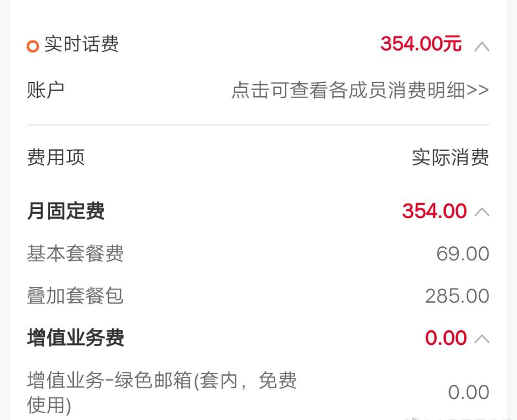The height and width of the screenshot is (420, 517).
Task: Collapse the 实时话费 section chevron
Action: coord(482,47)
